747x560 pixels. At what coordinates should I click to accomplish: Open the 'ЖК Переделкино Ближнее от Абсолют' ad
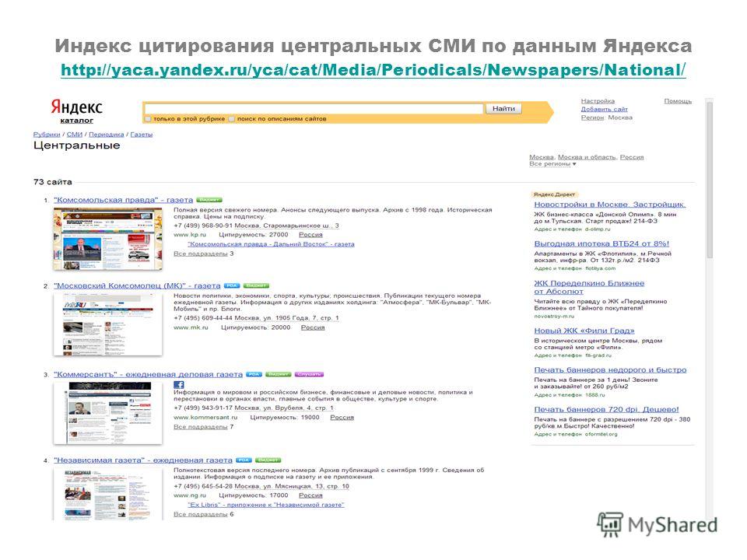point(589,287)
